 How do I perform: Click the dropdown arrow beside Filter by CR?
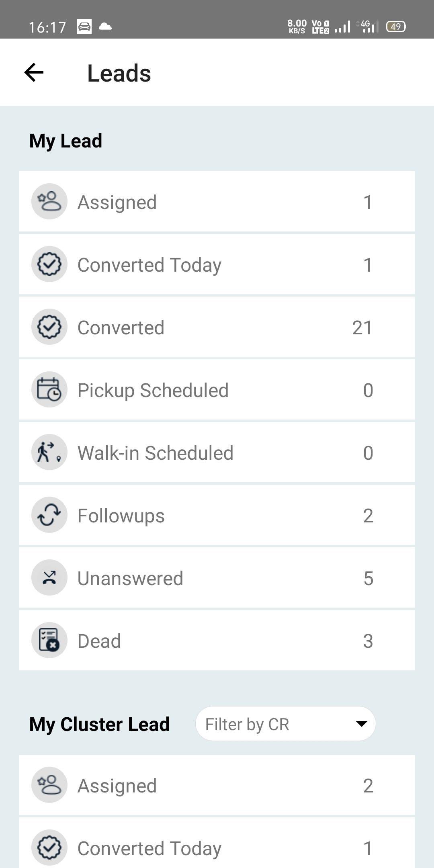(x=361, y=724)
